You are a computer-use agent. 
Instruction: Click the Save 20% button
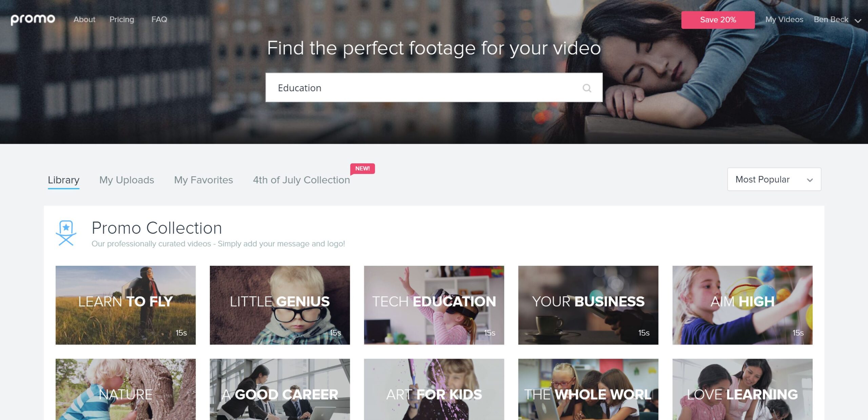tap(717, 19)
